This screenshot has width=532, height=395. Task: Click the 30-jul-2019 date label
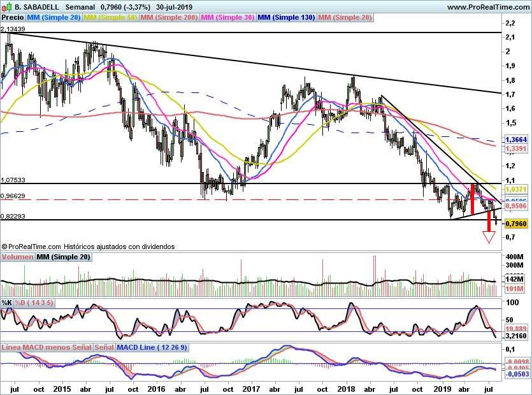(x=174, y=7)
